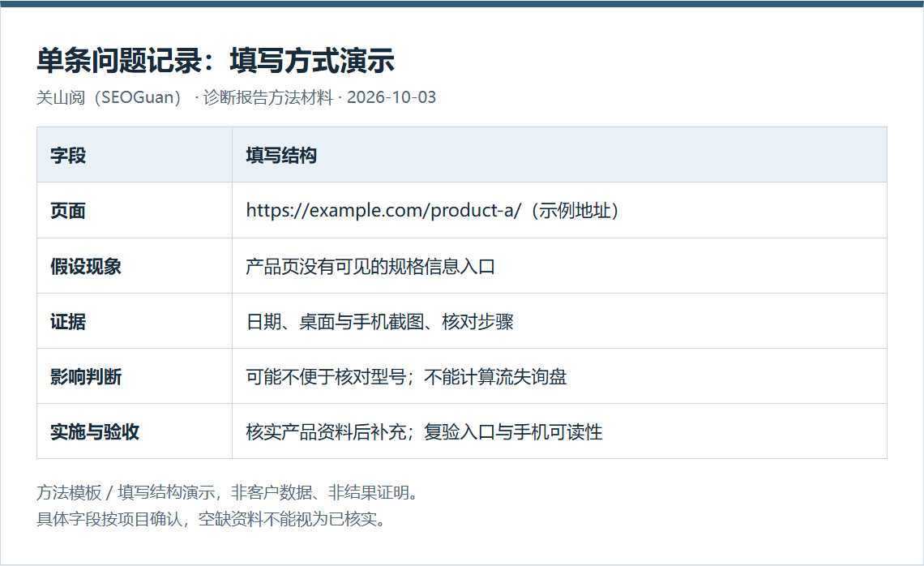Select the 假设现象 row label
This screenshot has width=924, height=566.
85,266
